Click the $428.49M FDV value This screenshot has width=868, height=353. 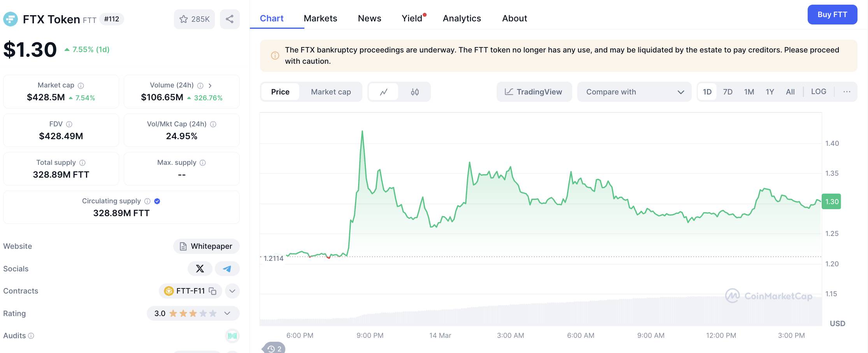coord(61,136)
